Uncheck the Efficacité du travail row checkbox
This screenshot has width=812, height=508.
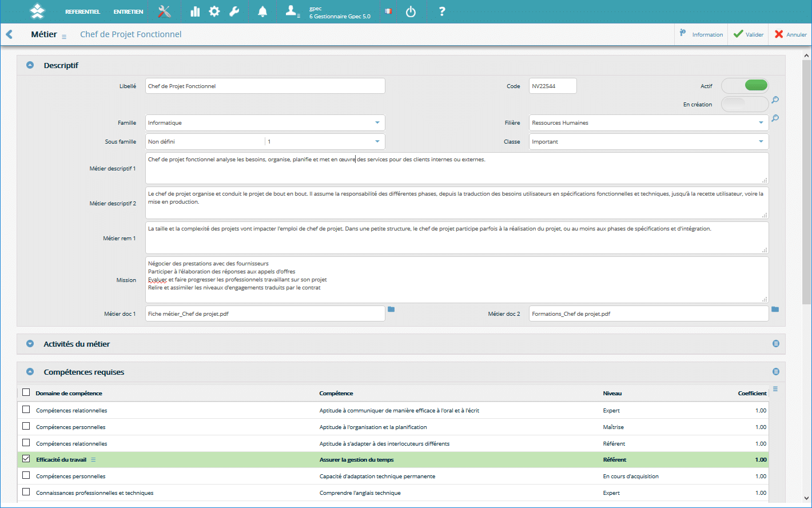[26, 459]
